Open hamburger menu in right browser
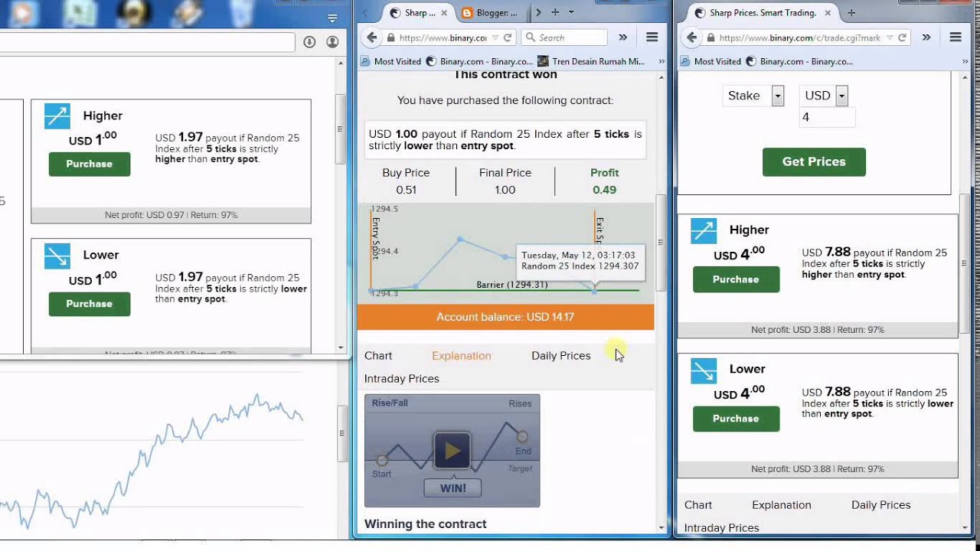This screenshot has height=551, width=980. coord(955,37)
